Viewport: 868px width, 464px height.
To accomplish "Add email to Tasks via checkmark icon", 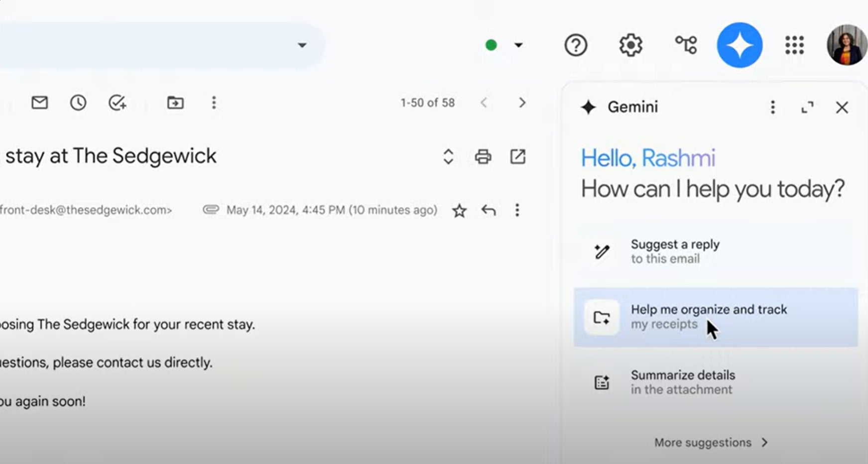I will click(118, 103).
